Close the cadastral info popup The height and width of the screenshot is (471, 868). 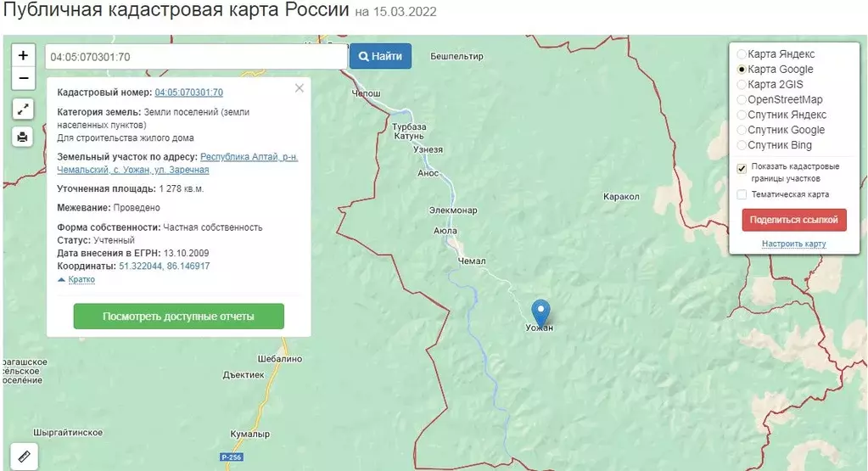(300, 88)
